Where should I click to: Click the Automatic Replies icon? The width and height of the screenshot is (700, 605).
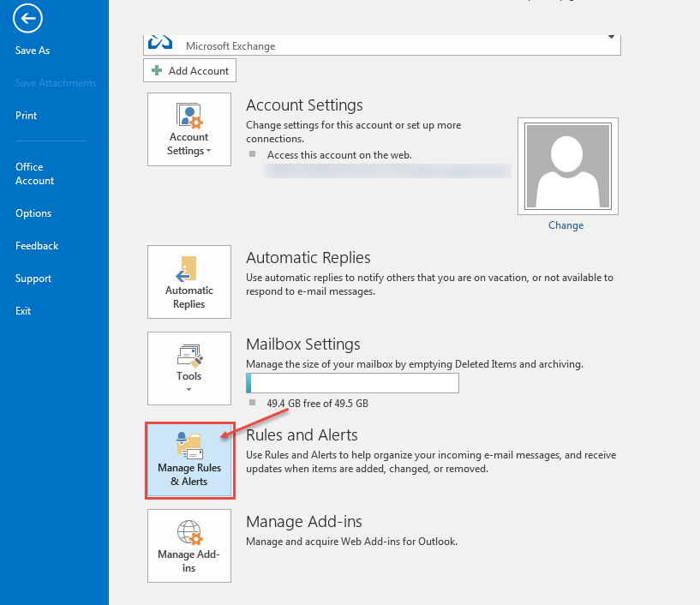tap(189, 282)
